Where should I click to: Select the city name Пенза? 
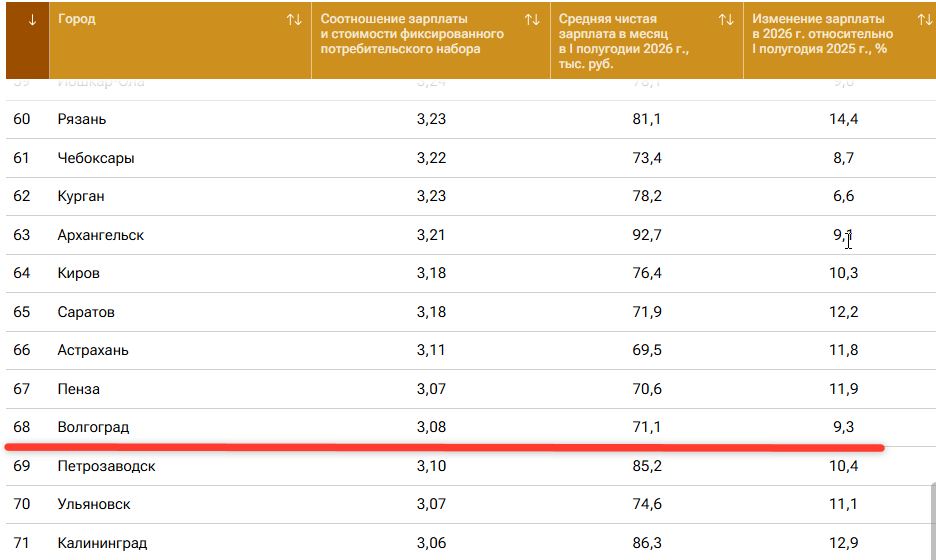tap(78, 389)
